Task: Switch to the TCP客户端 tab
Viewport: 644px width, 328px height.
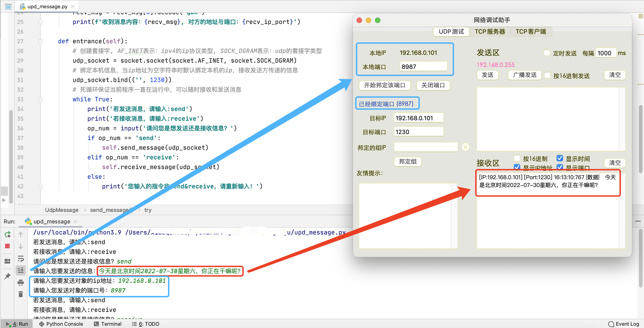Action: click(531, 32)
